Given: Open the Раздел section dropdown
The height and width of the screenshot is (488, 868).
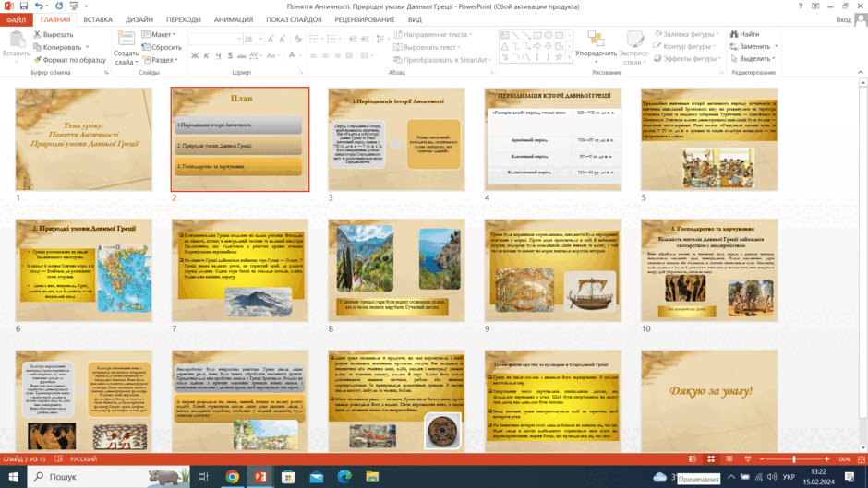Looking at the screenshot, I should [x=160, y=60].
